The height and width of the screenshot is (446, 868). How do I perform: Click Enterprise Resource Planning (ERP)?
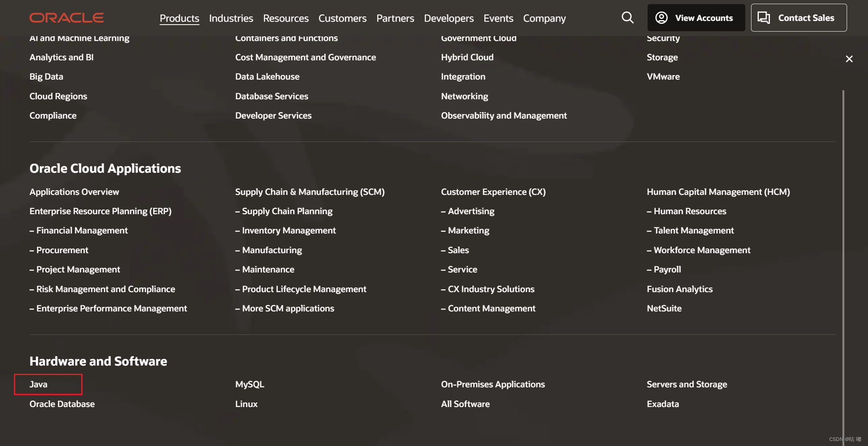[101, 211]
